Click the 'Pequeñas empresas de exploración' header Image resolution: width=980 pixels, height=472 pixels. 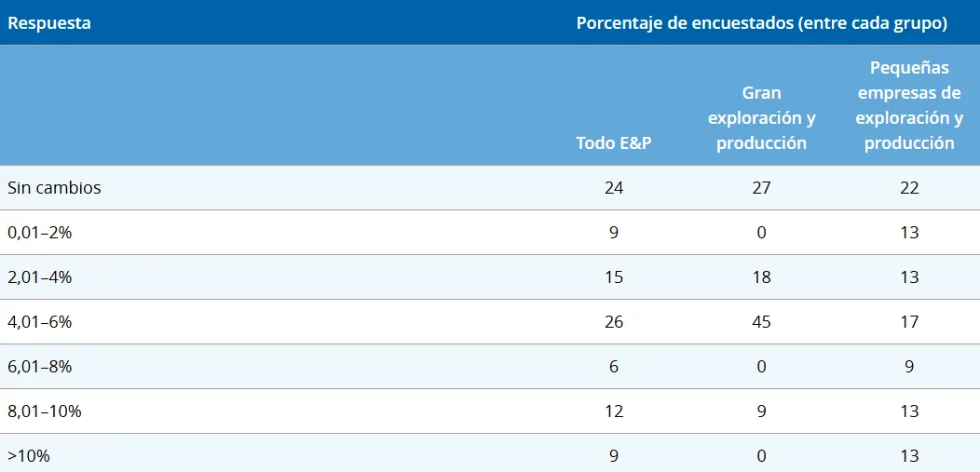(909, 105)
